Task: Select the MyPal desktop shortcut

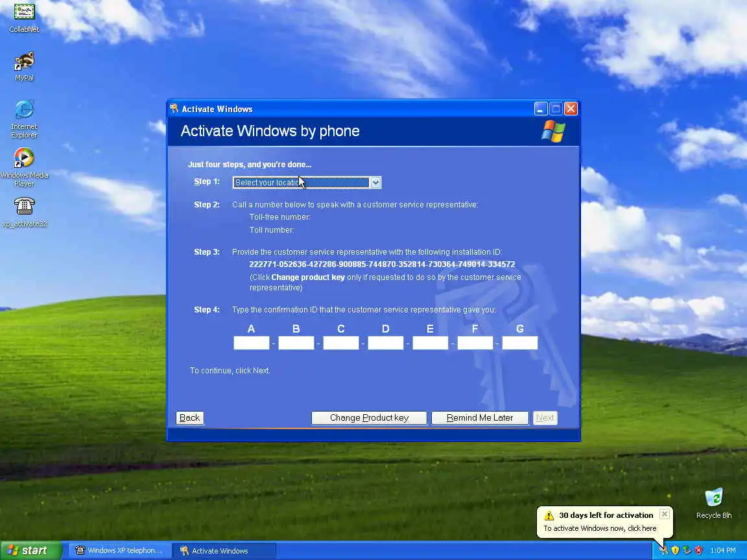Action: pyautogui.click(x=24, y=66)
